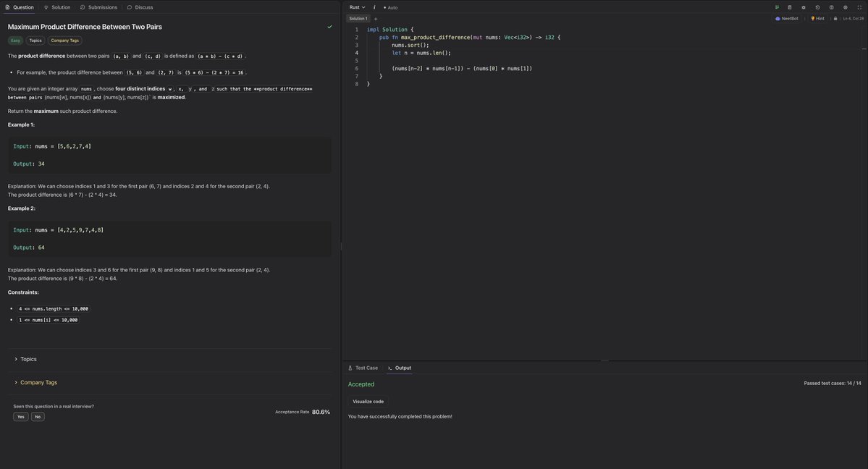Toggle the Auto save indicator
This screenshot has width=868, height=469.
[390, 7]
